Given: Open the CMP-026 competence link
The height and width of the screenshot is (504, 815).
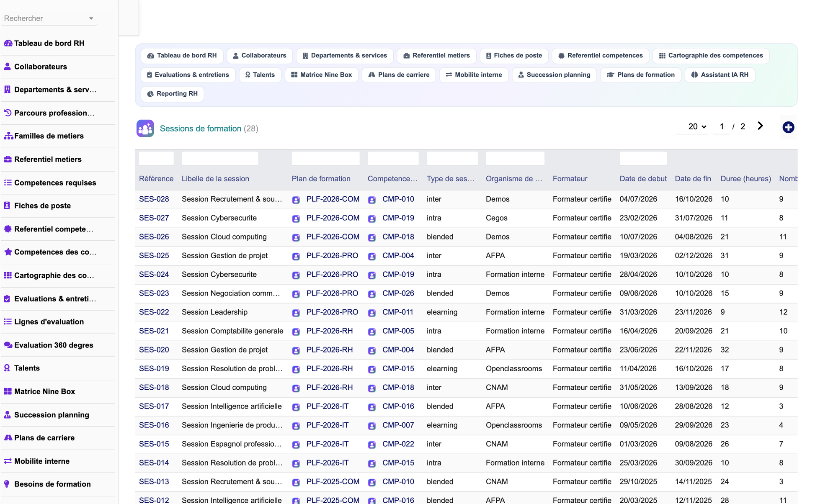Looking at the screenshot, I should point(398,293).
